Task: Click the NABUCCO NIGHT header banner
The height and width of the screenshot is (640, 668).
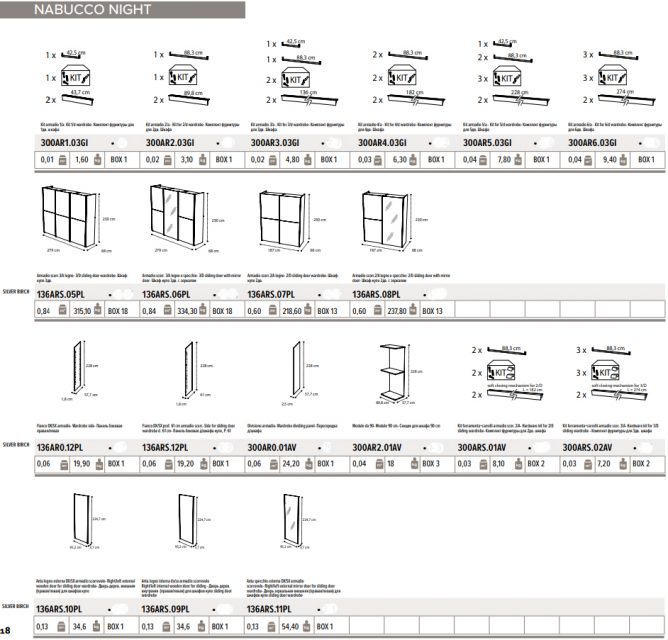Action: pyautogui.click(x=80, y=9)
